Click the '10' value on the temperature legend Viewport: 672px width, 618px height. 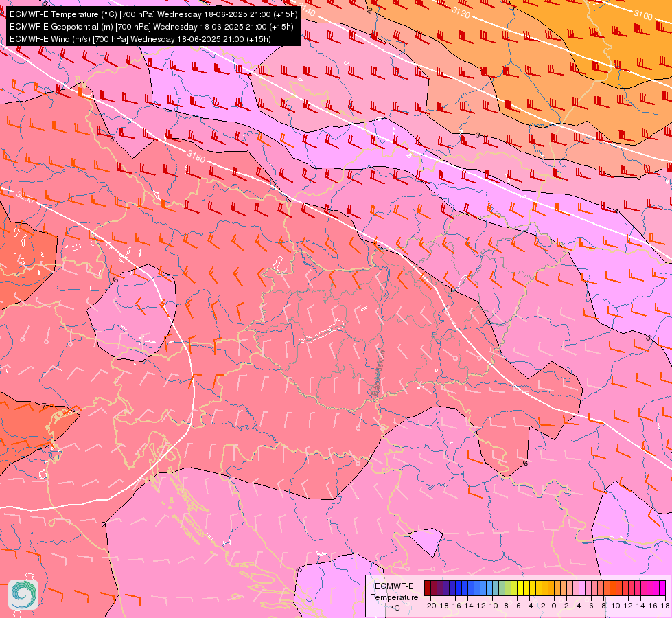616,606
